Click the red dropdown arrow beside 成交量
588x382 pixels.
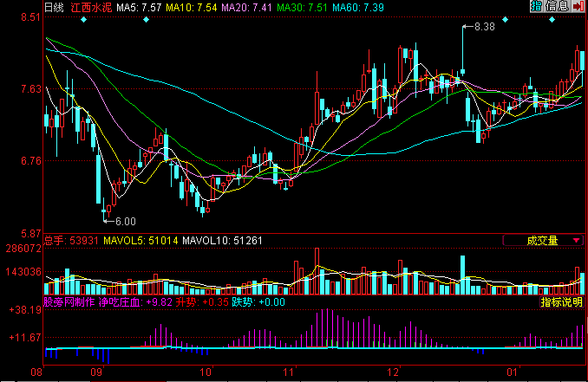click(575, 240)
